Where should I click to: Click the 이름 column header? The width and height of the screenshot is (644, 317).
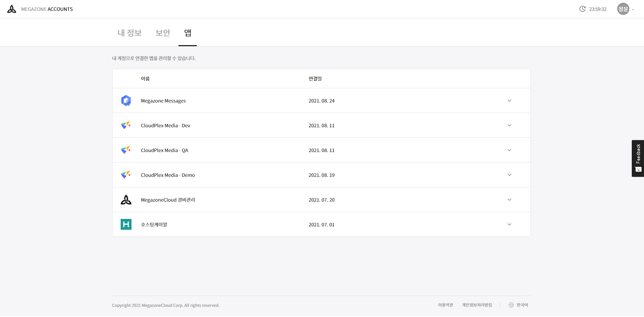145,78
